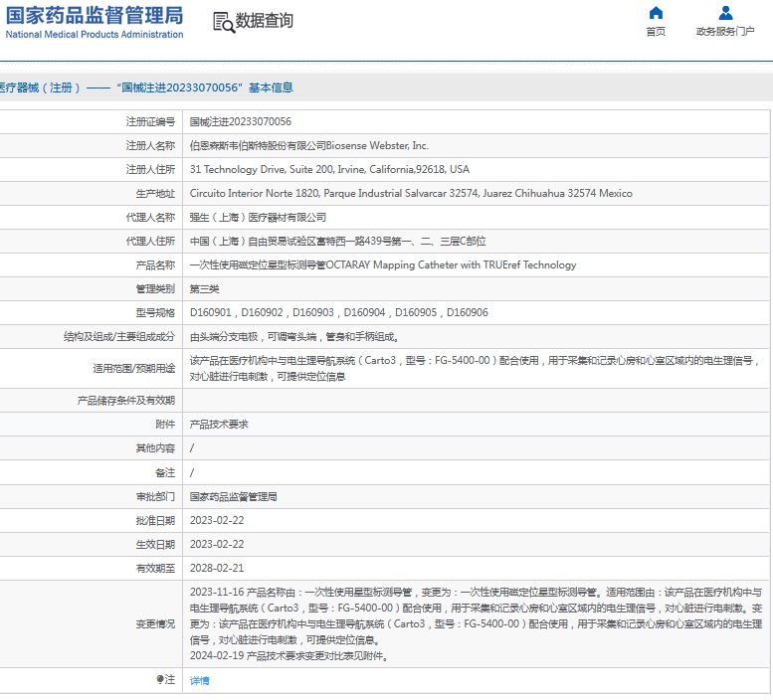The width and height of the screenshot is (773, 700).
Task: Click the slash value in 备注 row
Action: (192, 473)
